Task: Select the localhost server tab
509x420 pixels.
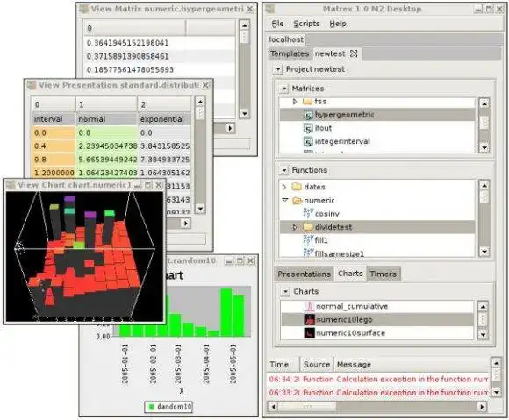Action: tap(286, 39)
